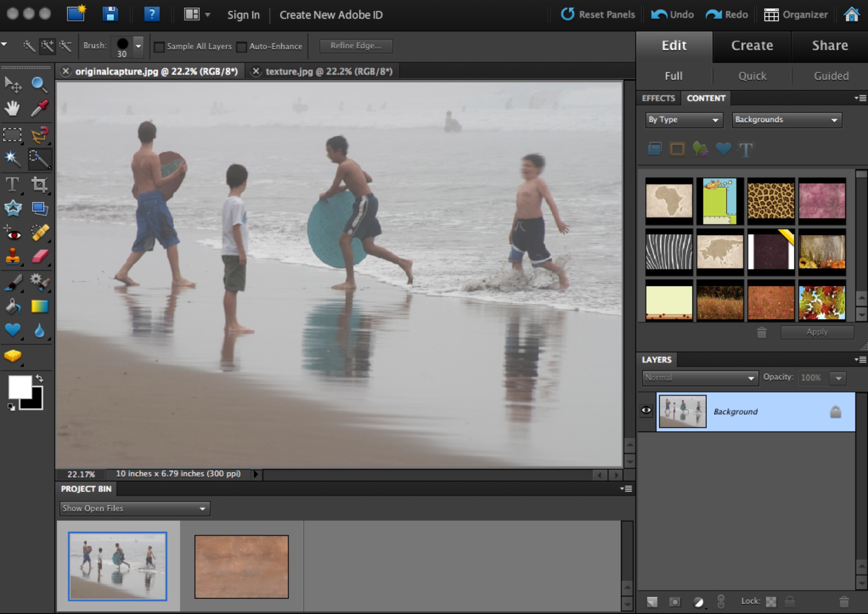This screenshot has height=614, width=868.
Task: Toggle Backgrounds filter icon in Content panel
Action: [654, 149]
